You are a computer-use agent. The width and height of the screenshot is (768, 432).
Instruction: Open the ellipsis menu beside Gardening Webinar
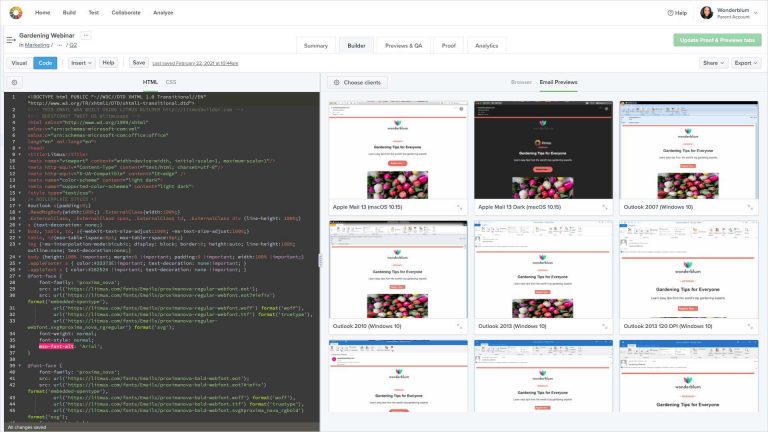(86, 35)
